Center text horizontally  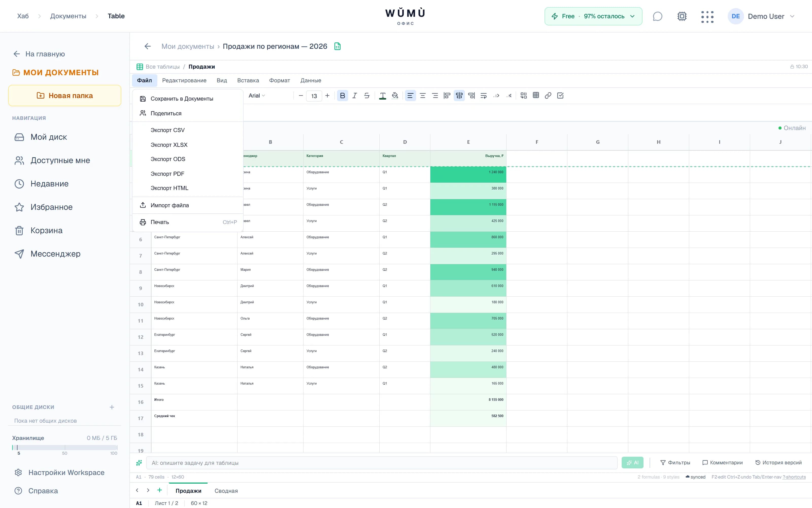click(423, 96)
